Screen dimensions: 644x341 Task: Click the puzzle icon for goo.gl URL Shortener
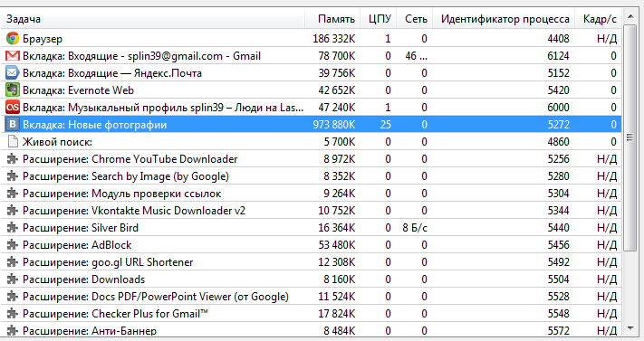point(13,262)
